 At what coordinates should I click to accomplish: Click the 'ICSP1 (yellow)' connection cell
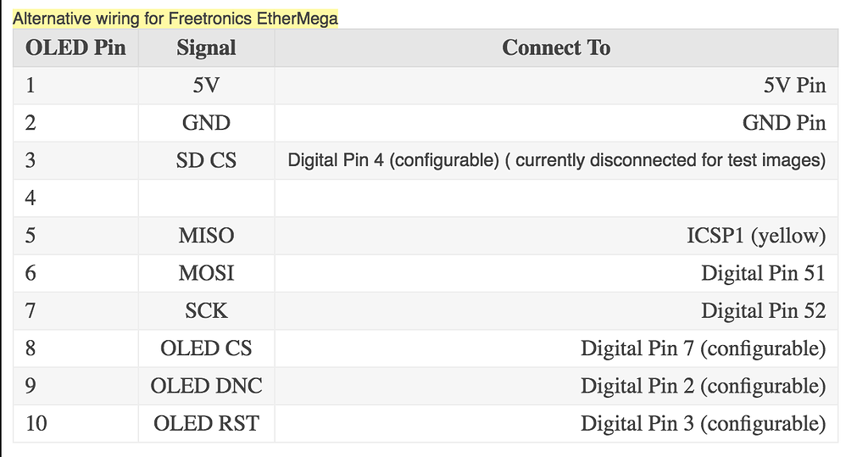click(755, 235)
